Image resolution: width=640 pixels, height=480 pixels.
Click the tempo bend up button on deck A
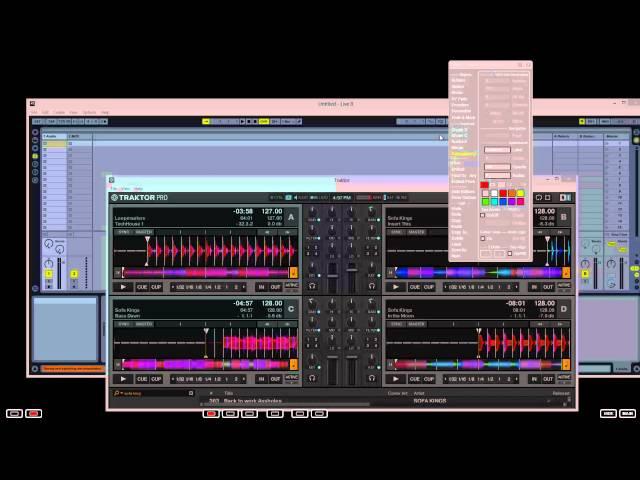[287, 232]
